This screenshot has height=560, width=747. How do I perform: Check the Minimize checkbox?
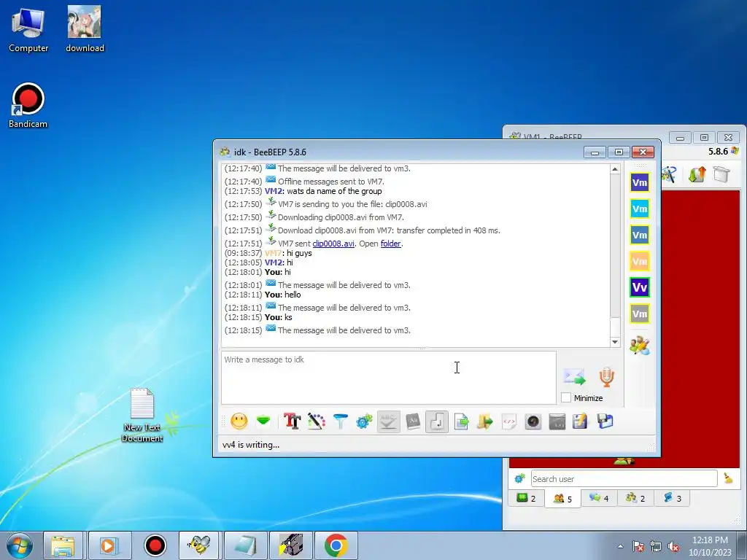(566, 397)
